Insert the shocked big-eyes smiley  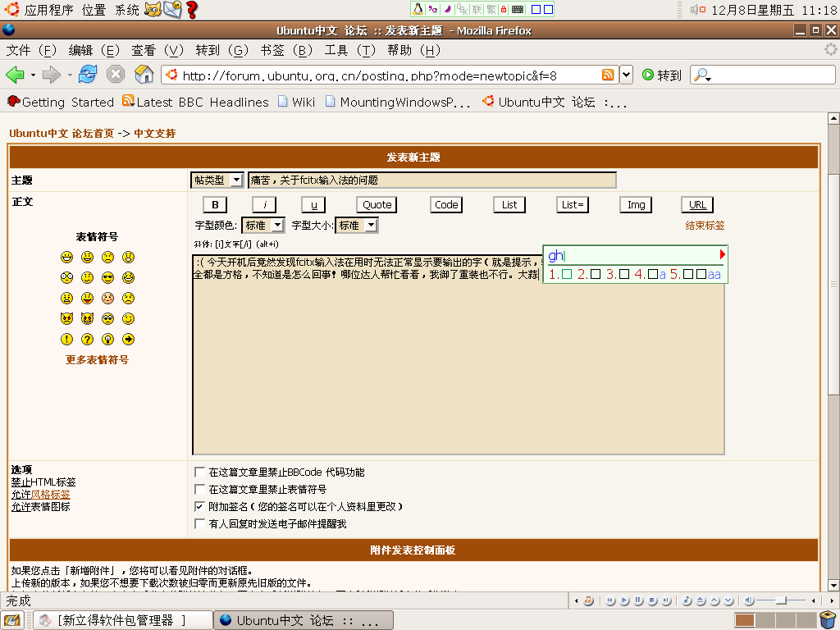tap(66, 277)
